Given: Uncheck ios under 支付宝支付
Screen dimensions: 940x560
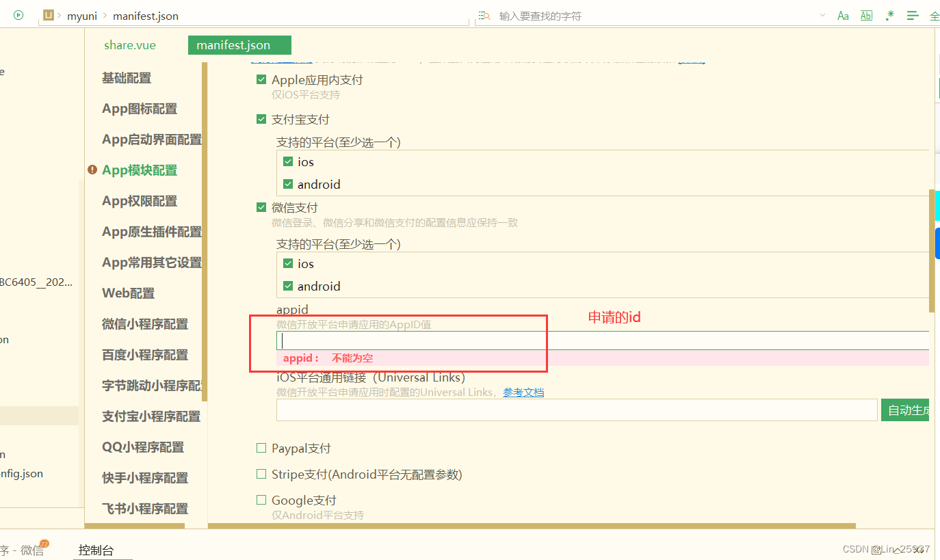Looking at the screenshot, I should (289, 161).
